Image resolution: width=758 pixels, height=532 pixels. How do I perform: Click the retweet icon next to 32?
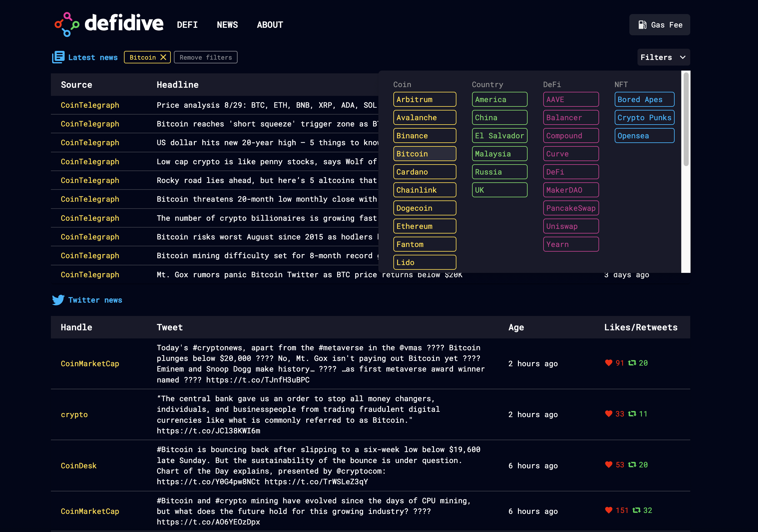(636, 510)
